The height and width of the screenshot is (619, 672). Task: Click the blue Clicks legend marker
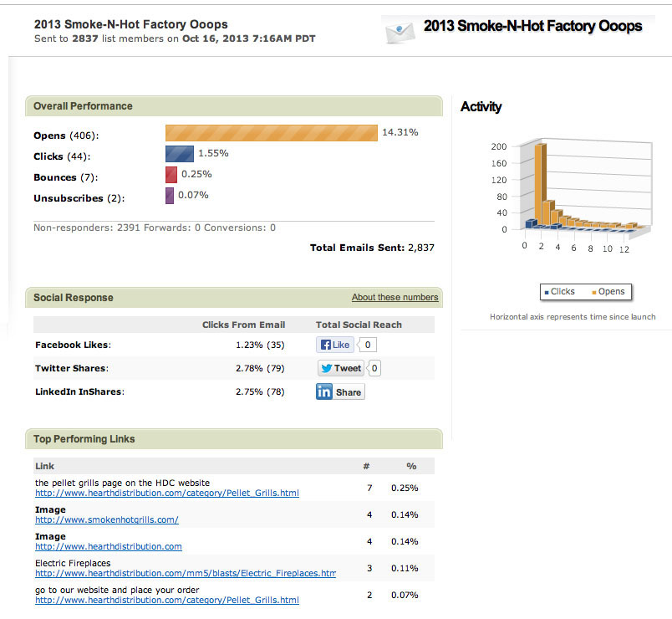pyautogui.click(x=546, y=292)
